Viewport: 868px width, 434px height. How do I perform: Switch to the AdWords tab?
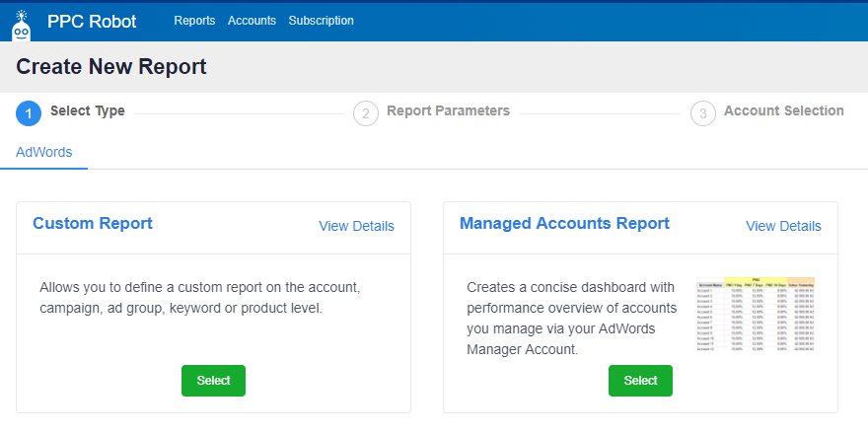[44, 152]
